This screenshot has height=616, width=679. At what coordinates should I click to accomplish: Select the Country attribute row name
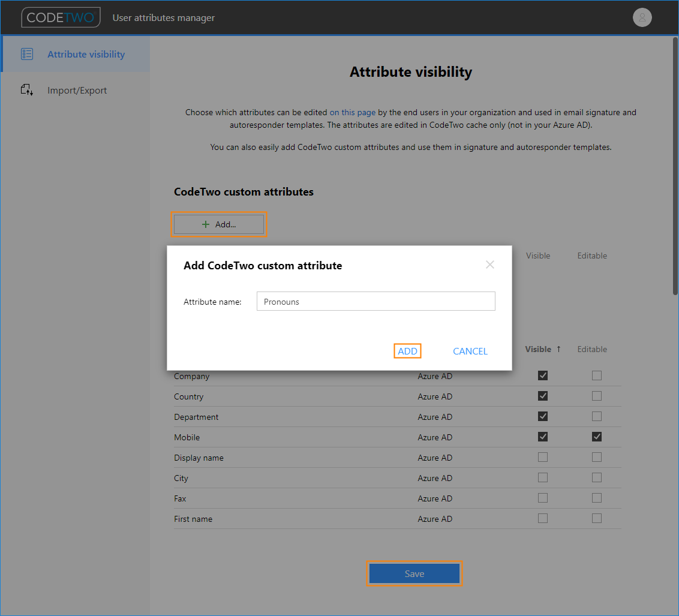point(188,396)
